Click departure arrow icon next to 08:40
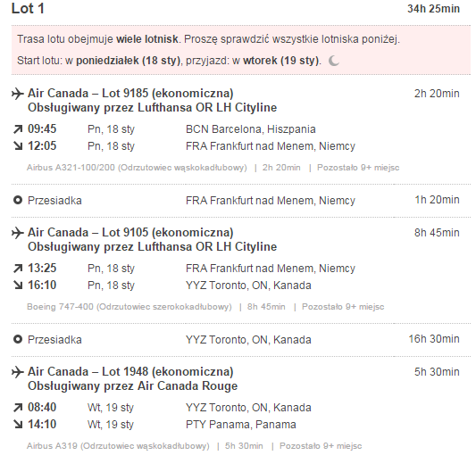 pos(18,408)
